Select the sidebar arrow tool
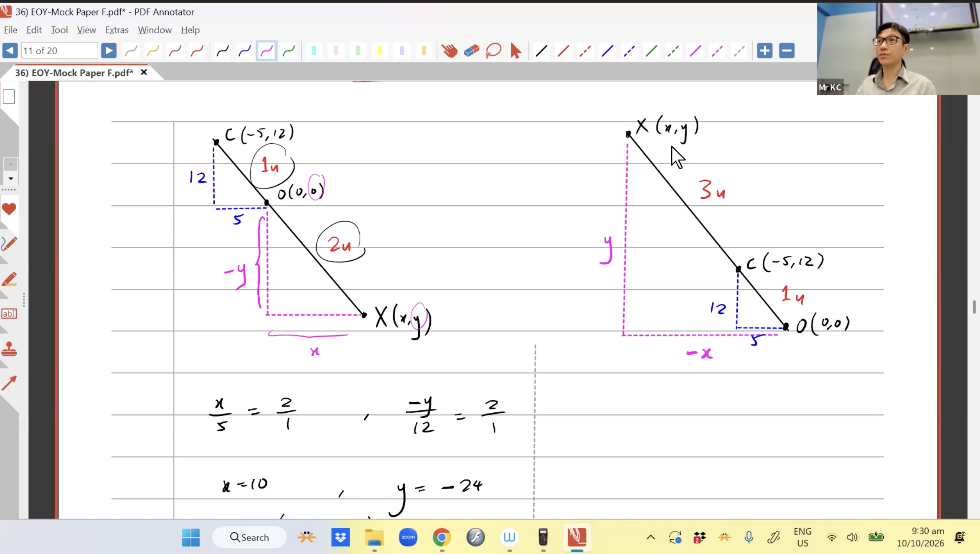The image size is (980, 554). pos(9,383)
